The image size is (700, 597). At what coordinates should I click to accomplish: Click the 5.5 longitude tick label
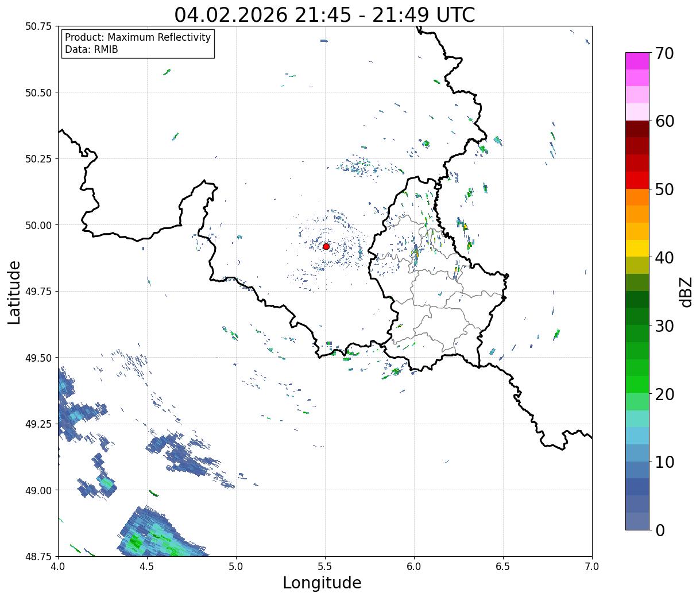tap(325, 567)
